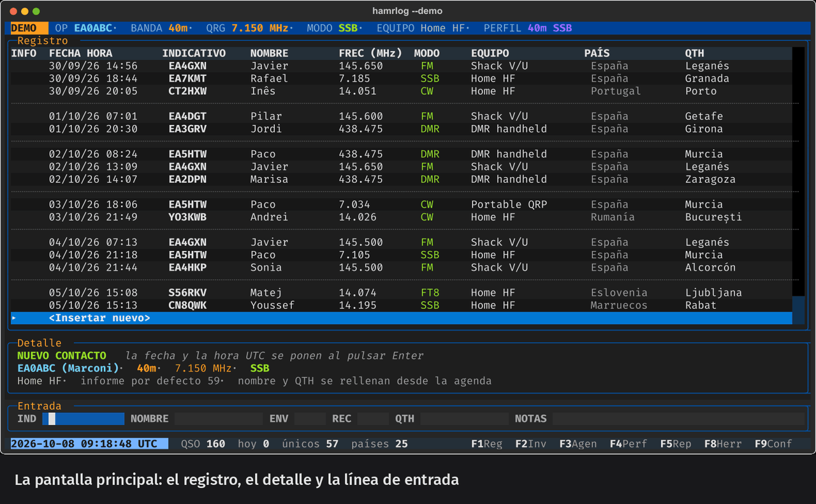This screenshot has height=504, width=816.
Task: Click the REC report field
Action: (x=373, y=419)
